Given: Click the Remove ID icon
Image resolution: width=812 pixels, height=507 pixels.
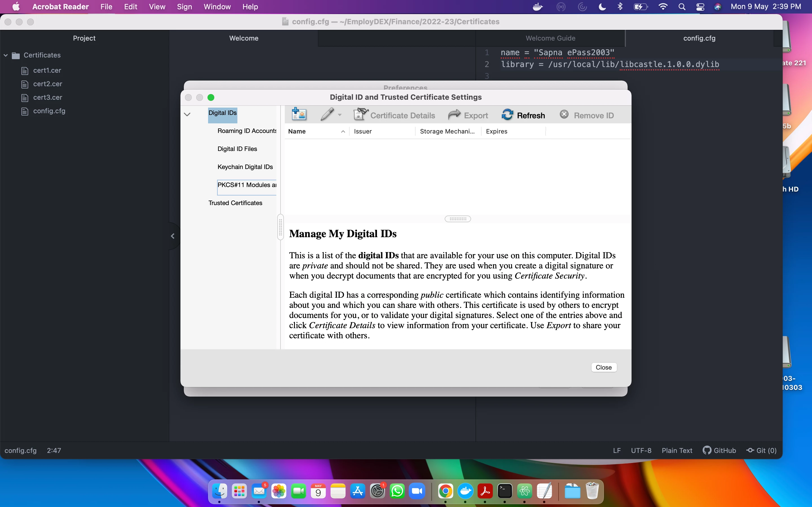Looking at the screenshot, I should pos(564,115).
